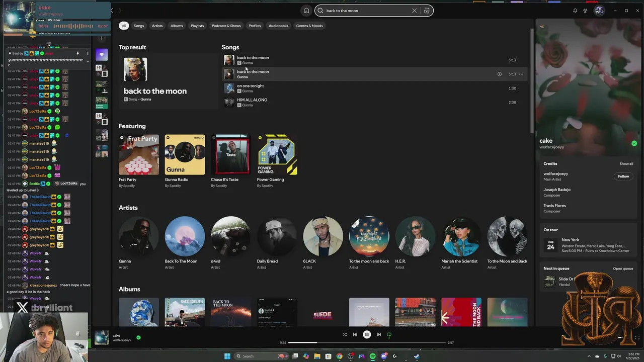Follow wolfacejoeyy in the Credits section

coord(623,176)
